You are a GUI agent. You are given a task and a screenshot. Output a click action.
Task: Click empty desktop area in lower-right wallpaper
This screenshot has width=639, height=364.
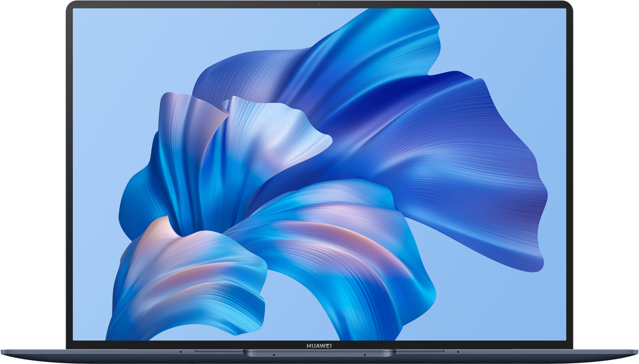coord(503,307)
